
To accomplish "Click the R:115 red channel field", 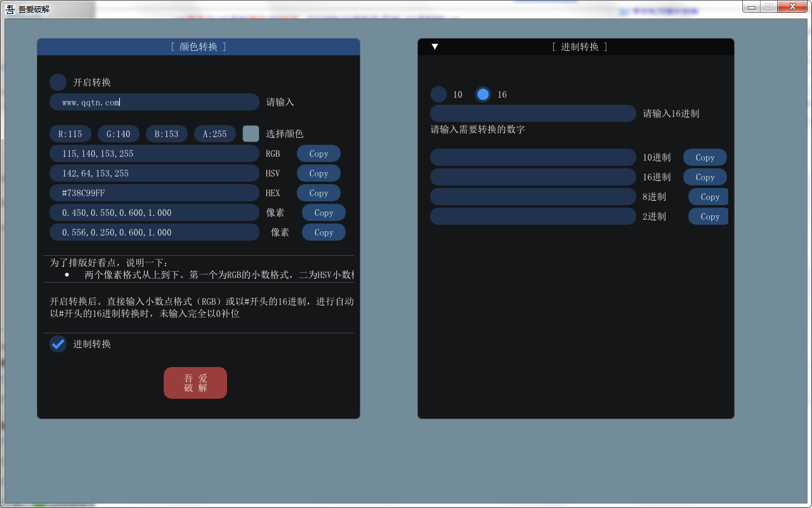I will 70,134.
